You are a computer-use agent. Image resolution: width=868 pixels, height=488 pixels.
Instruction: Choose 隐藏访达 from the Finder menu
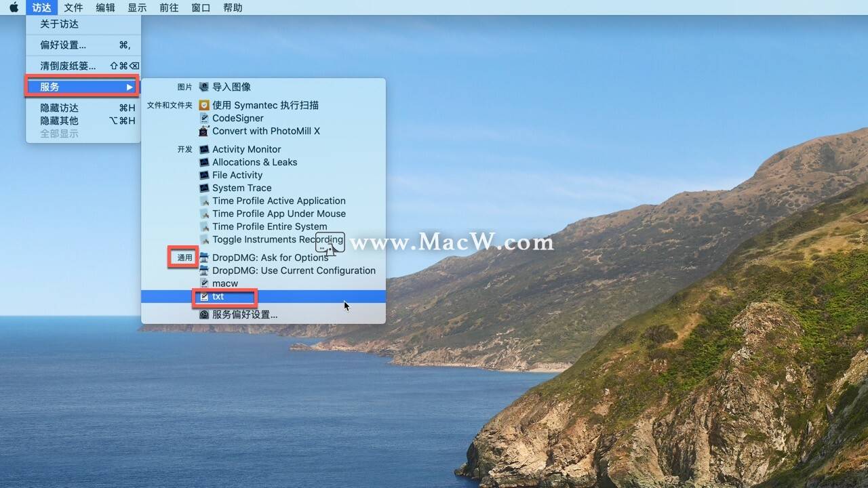tap(59, 108)
